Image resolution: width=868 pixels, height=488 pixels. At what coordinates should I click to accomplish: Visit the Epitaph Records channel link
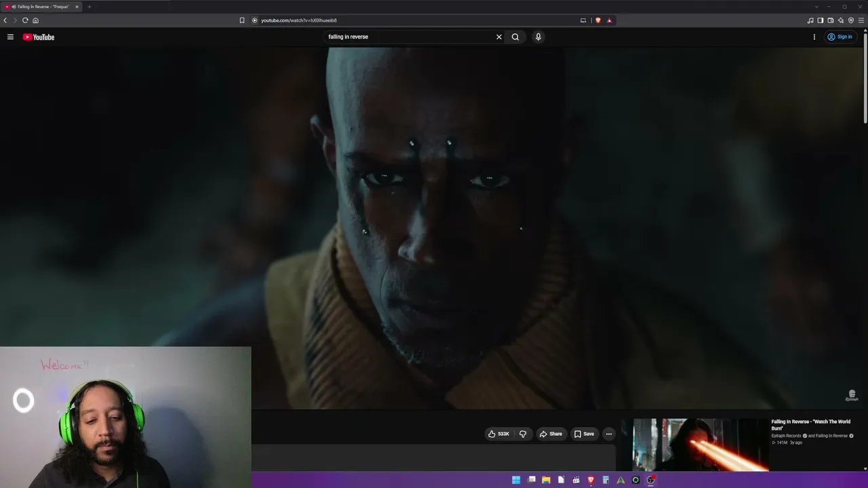coord(786,436)
